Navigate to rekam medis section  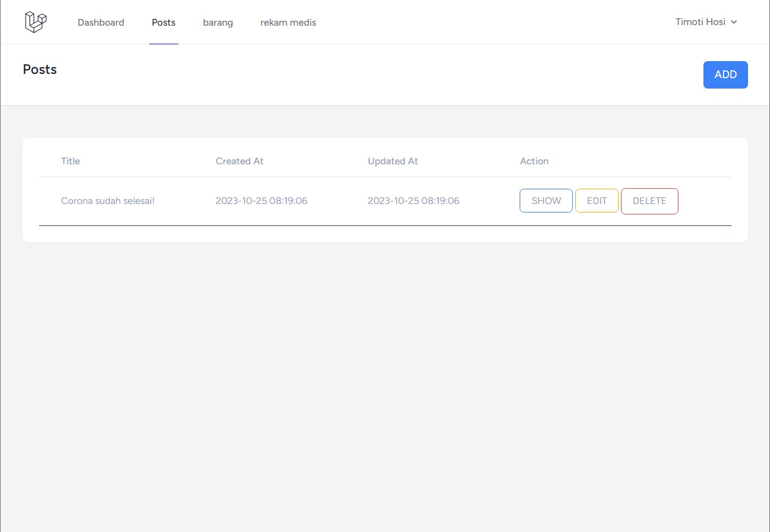[x=288, y=22]
